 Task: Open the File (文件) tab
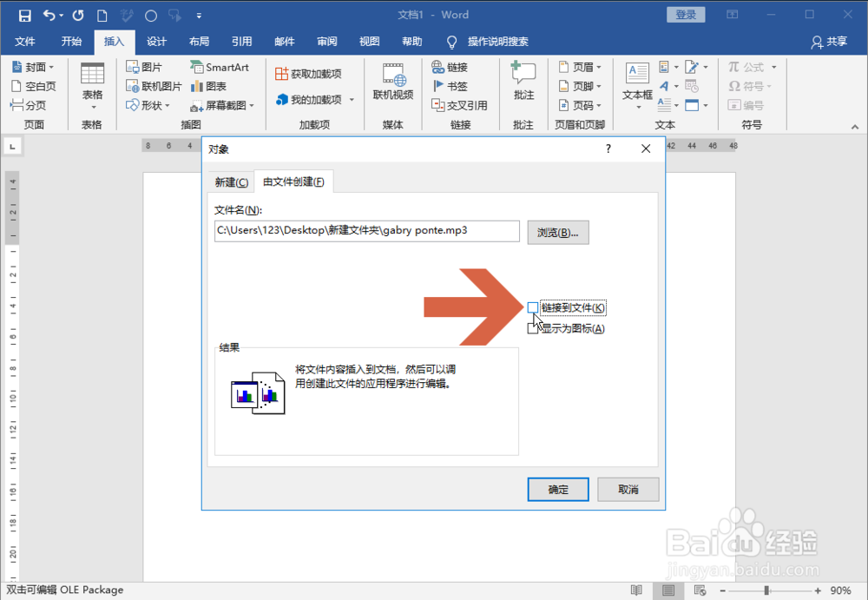pyautogui.click(x=25, y=42)
